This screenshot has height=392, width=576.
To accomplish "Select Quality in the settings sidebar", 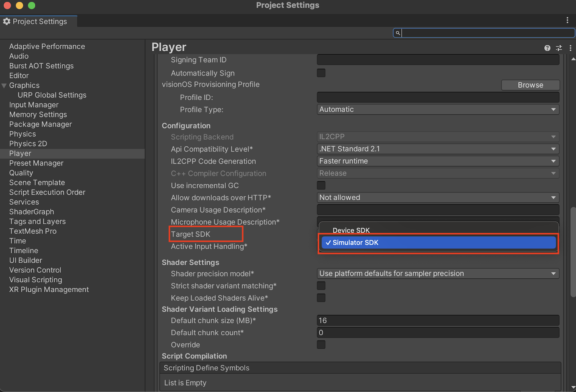I will pyautogui.click(x=21, y=173).
